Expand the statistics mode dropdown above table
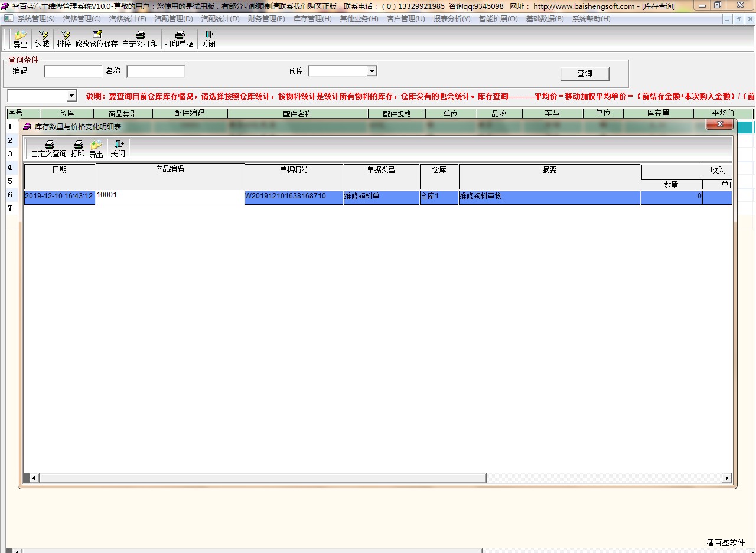The width and height of the screenshot is (756, 553). pyautogui.click(x=71, y=96)
